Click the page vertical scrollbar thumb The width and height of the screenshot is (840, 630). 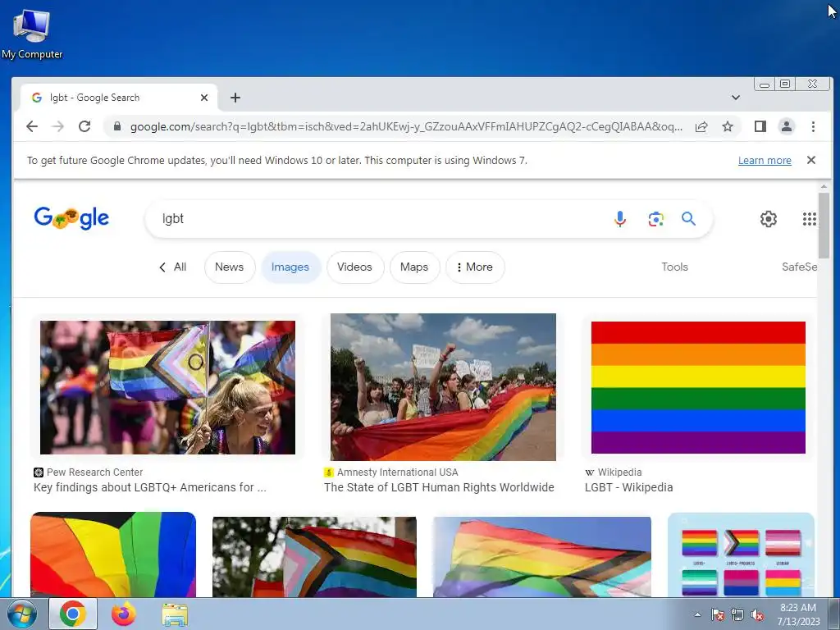[x=824, y=226]
